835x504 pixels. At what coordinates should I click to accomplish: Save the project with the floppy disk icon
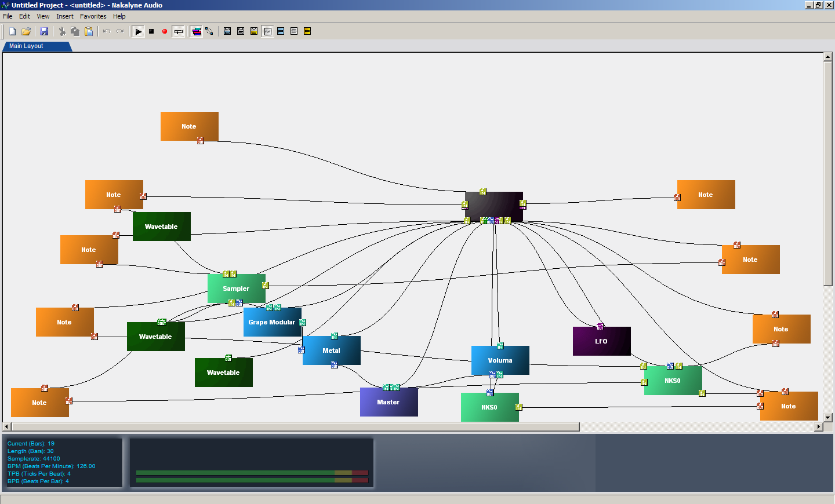click(x=44, y=31)
